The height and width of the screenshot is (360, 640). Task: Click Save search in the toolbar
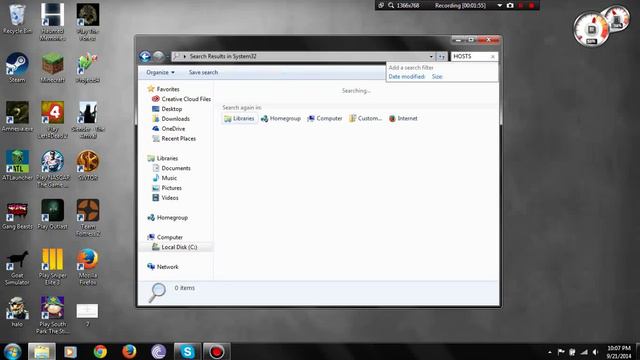pos(203,72)
